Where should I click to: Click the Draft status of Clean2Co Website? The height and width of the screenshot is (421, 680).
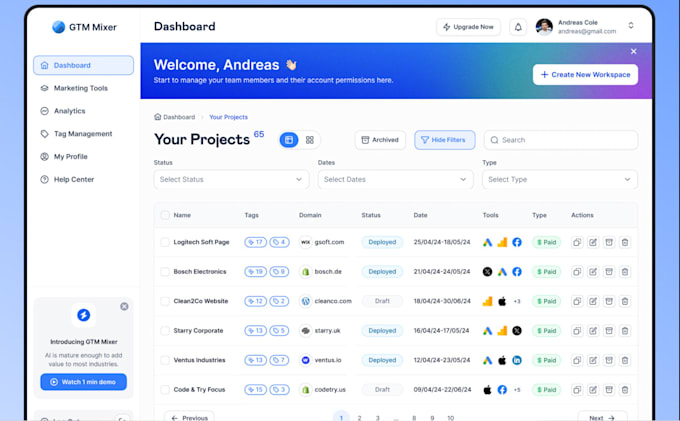point(382,301)
